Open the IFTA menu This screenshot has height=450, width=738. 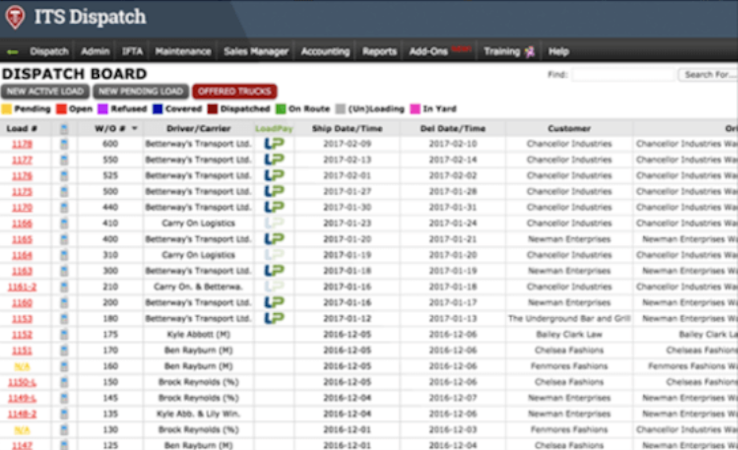coord(132,52)
